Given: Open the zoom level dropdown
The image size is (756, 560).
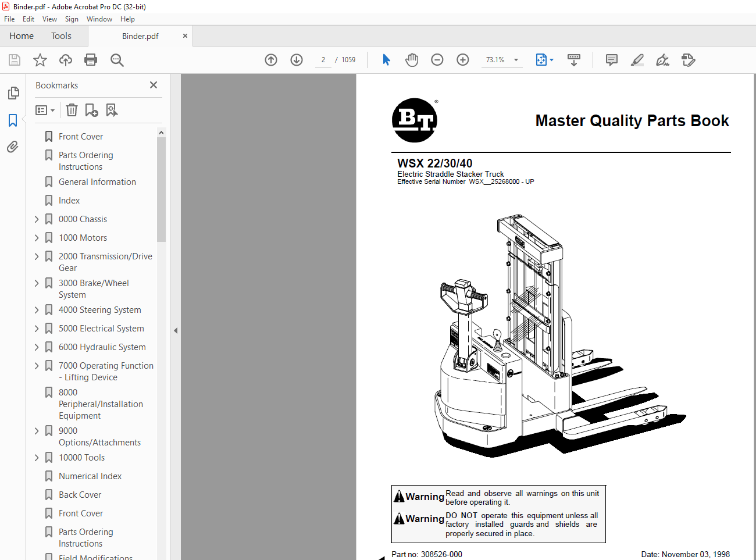Looking at the screenshot, I should (x=516, y=60).
